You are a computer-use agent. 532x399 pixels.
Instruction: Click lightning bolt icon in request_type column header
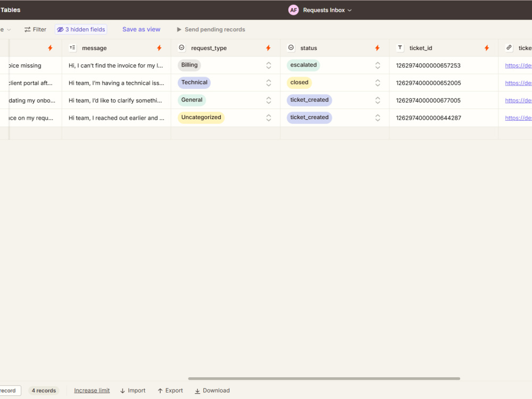[268, 48]
